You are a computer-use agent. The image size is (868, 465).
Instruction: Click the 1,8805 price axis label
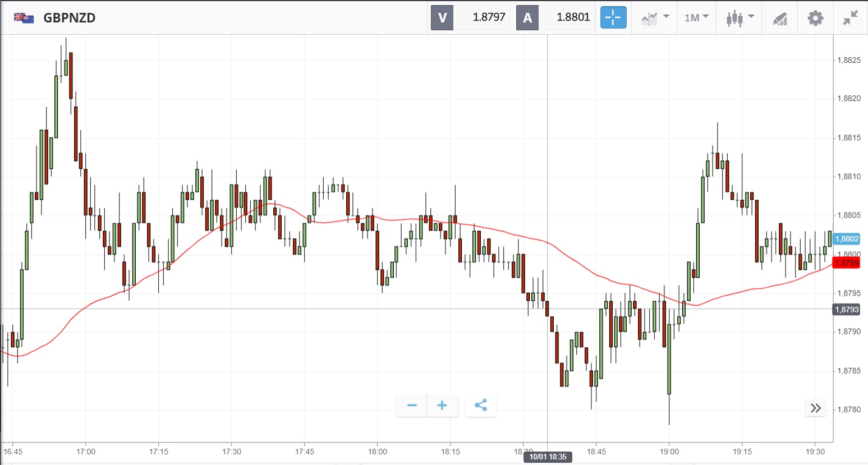click(x=848, y=215)
